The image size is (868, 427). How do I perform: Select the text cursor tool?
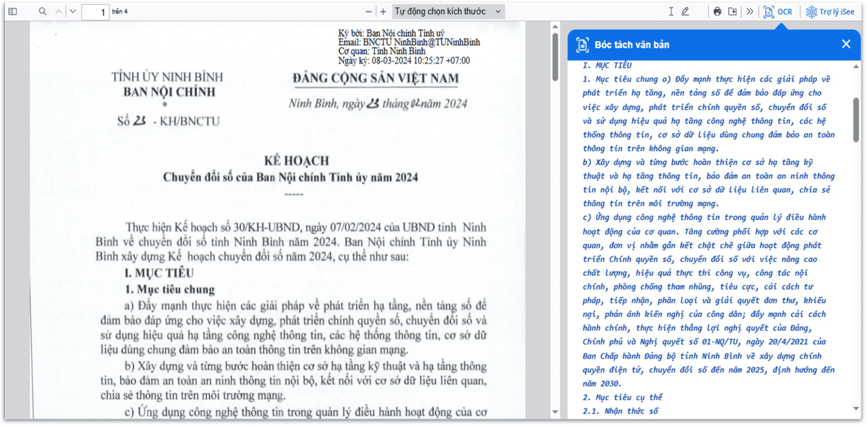pos(671,11)
